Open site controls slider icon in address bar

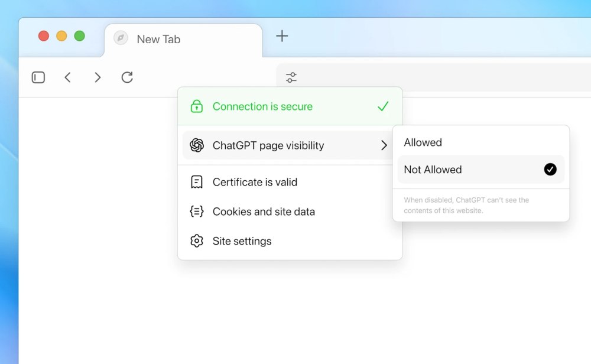pos(291,77)
